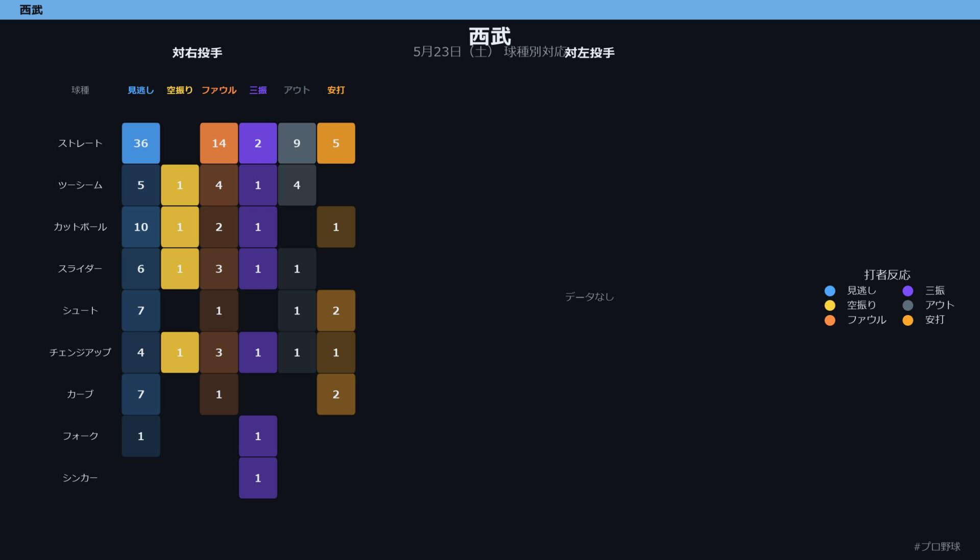Screen dimensions: 980x560
Task: Click the カットボール ファウル cell showing 2
Action: click(219, 227)
